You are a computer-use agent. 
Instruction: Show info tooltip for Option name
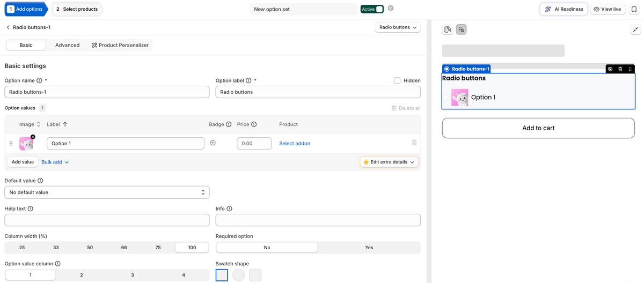[x=39, y=80]
